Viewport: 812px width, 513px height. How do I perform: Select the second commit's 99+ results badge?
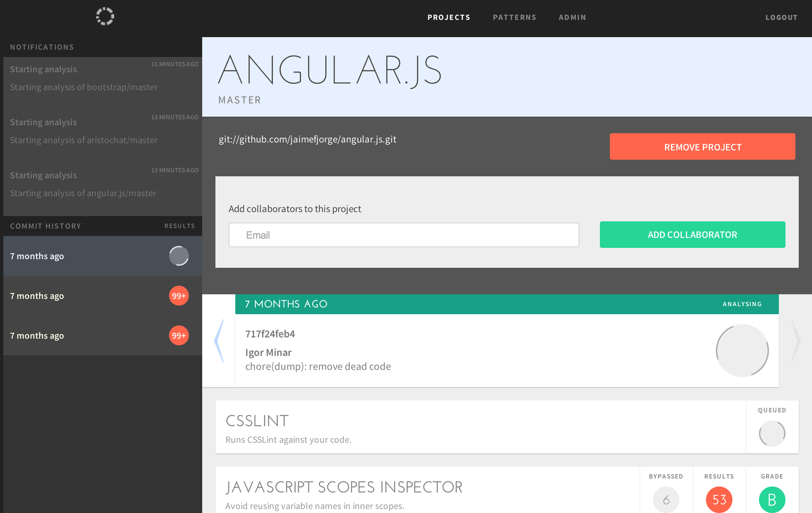tap(179, 296)
